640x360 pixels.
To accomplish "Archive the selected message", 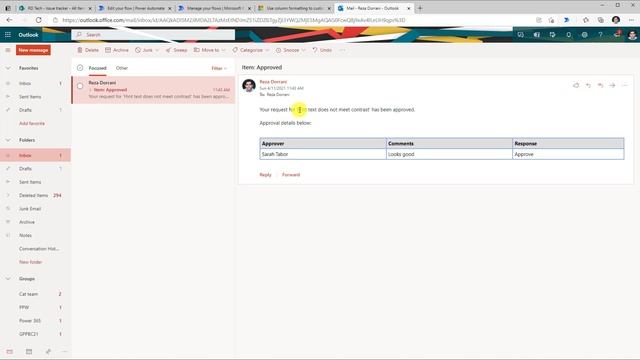I will (117, 50).
